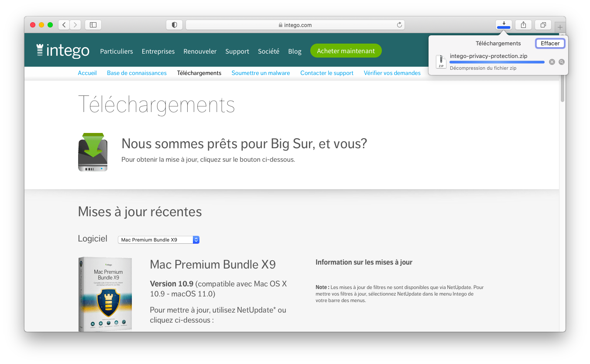Open Soumettre un malware link
Image resolution: width=590 pixels, height=364 pixels.
coord(261,73)
